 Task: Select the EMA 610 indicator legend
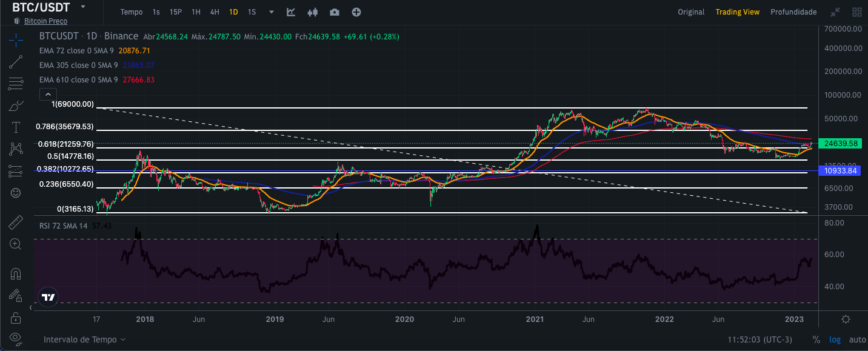click(x=78, y=79)
